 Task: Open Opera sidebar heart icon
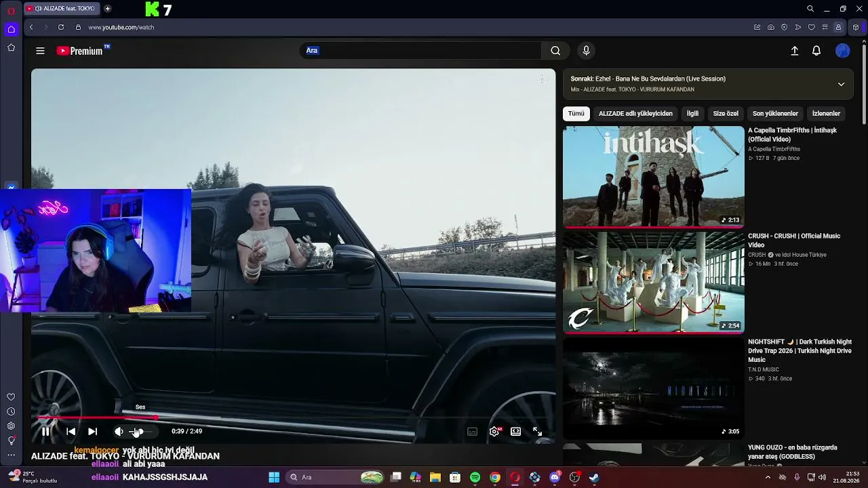click(x=11, y=397)
